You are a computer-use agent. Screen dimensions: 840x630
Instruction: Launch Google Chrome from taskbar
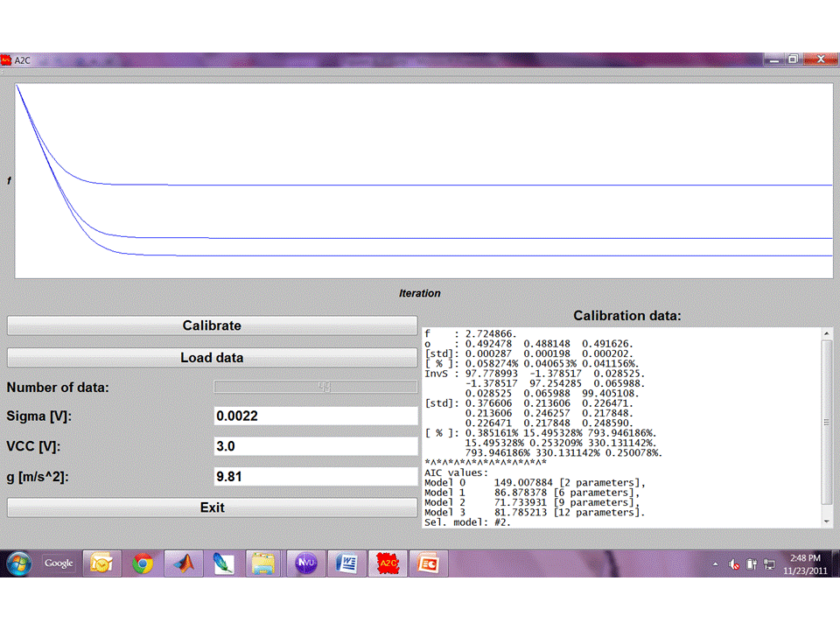pos(143,563)
